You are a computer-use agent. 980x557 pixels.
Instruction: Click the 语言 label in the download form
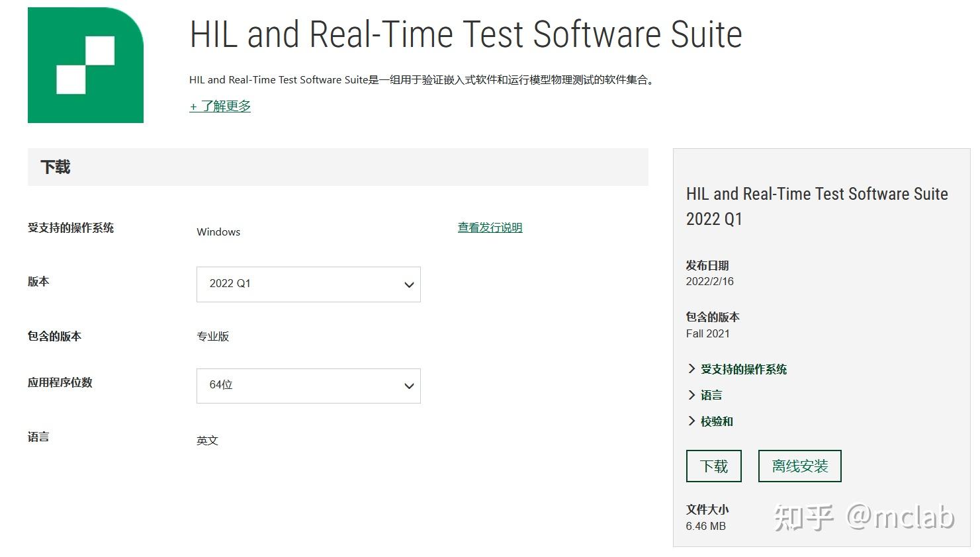point(38,437)
